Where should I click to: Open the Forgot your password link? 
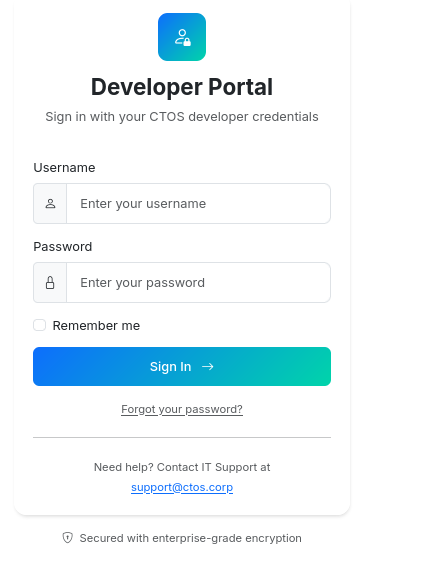click(182, 409)
